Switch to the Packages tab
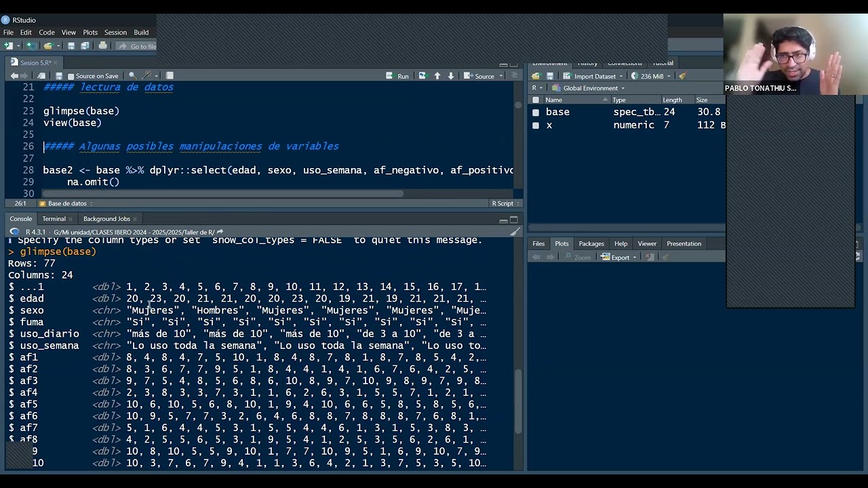 coord(591,244)
